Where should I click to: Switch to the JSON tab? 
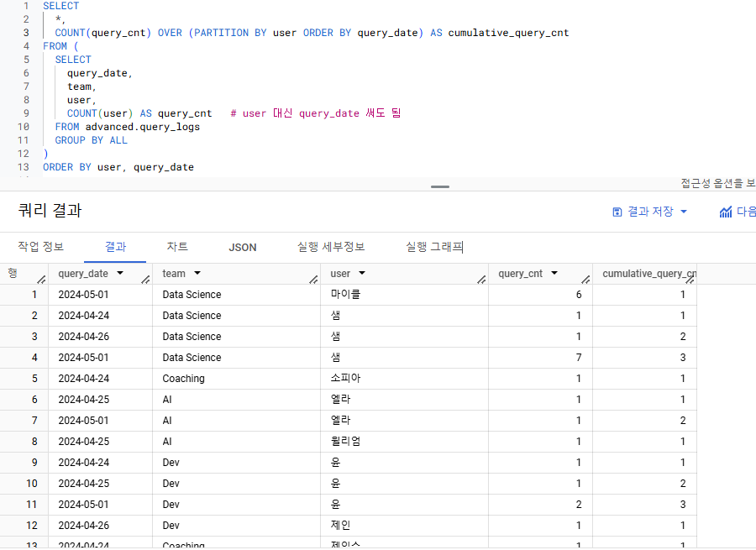point(243,247)
